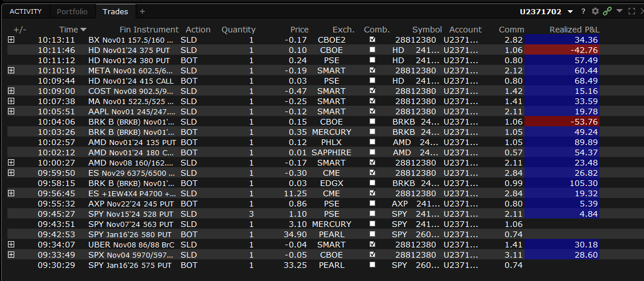Expand the AMD Nov08 160/162 trade row

[11, 163]
